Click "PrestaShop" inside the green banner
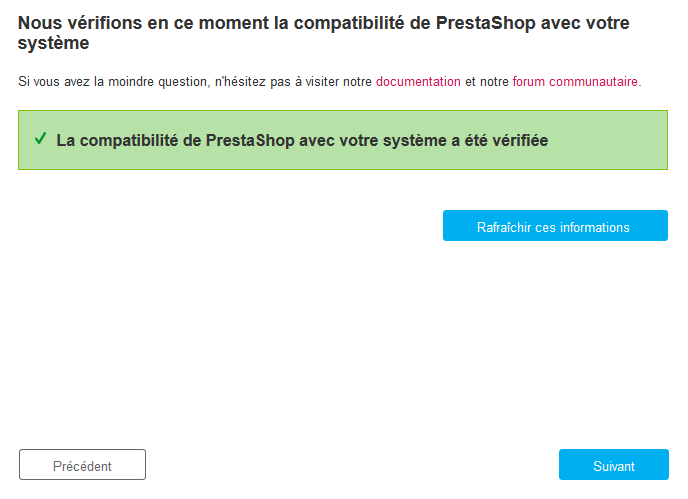This screenshot has width=688, height=499. pos(250,140)
